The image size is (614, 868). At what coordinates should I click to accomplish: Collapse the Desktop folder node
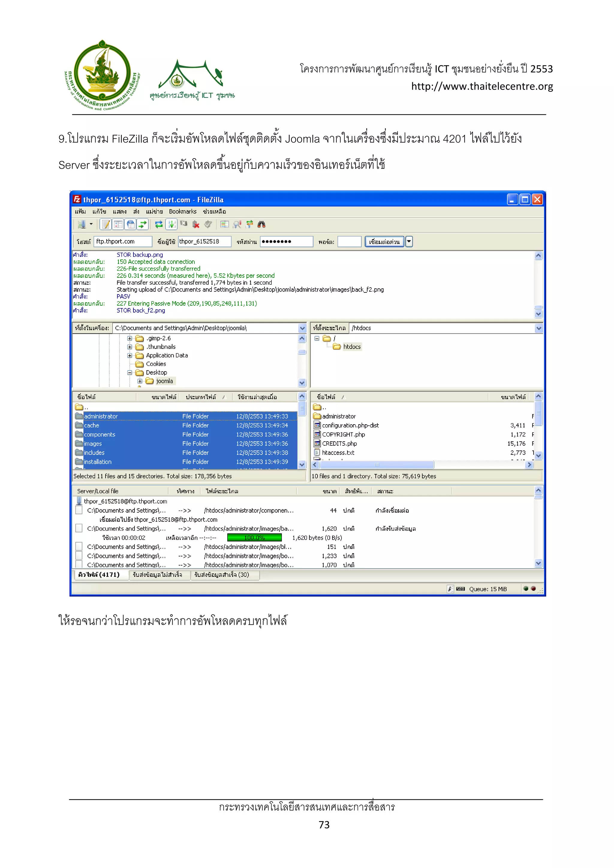click(x=130, y=372)
